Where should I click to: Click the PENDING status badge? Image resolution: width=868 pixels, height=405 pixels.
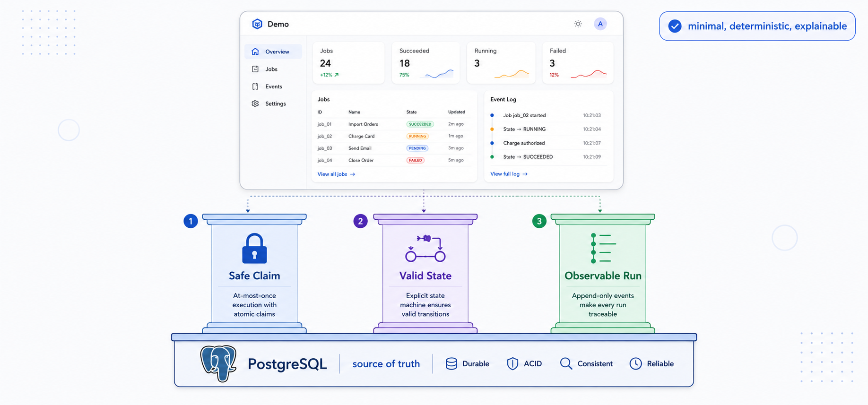417,148
